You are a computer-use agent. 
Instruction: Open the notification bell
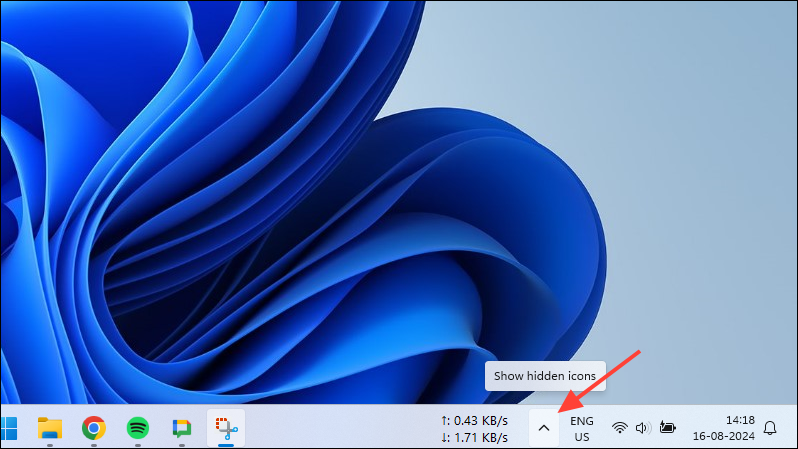point(770,428)
